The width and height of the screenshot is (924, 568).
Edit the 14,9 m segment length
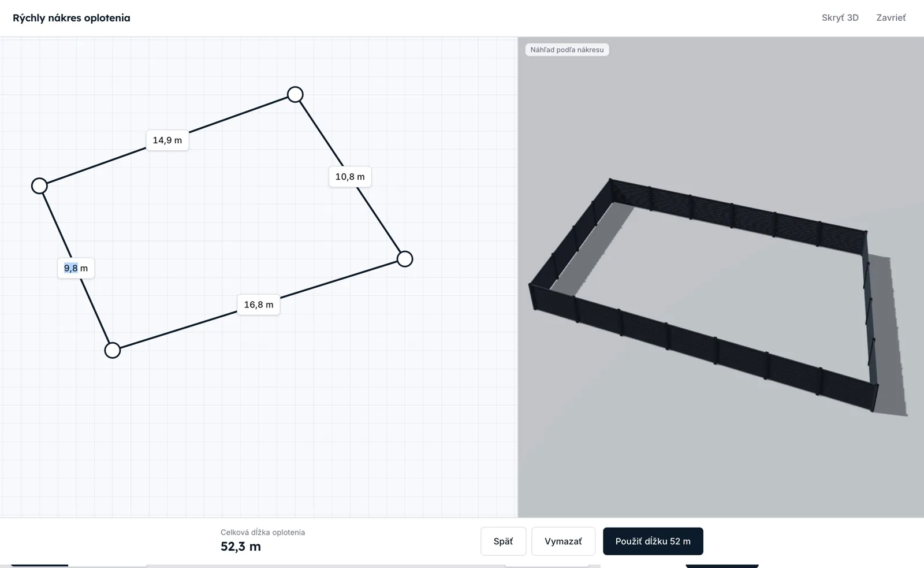coord(167,140)
